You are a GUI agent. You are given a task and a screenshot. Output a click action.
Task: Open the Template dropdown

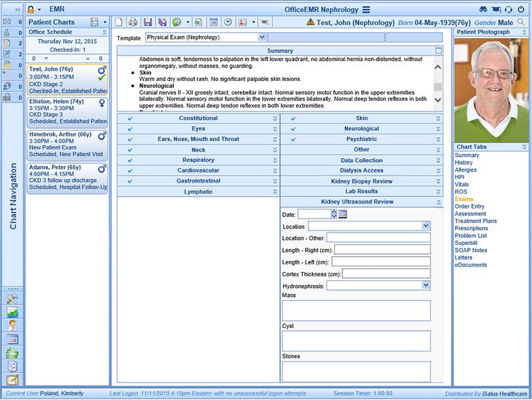(x=262, y=37)
